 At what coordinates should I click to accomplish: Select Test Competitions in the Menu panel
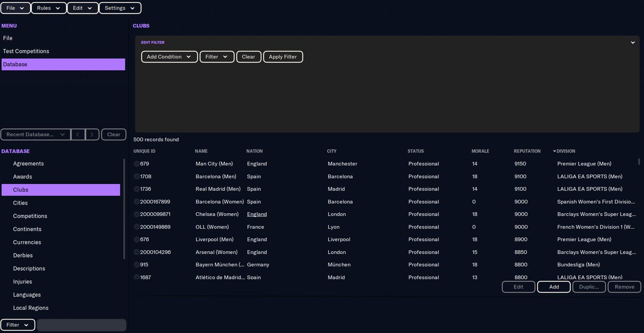coord(63,51)
